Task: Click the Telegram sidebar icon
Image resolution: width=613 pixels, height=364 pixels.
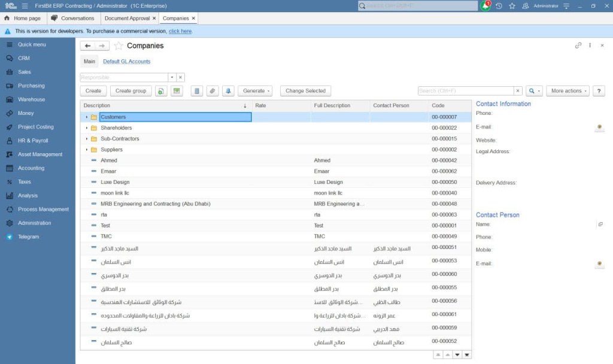Action: pyautogui.click(x=10, y=237)
